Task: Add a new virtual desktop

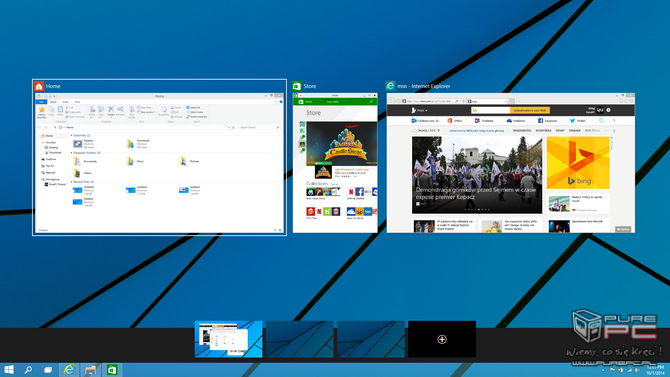Action: click(x=442, y=339)
